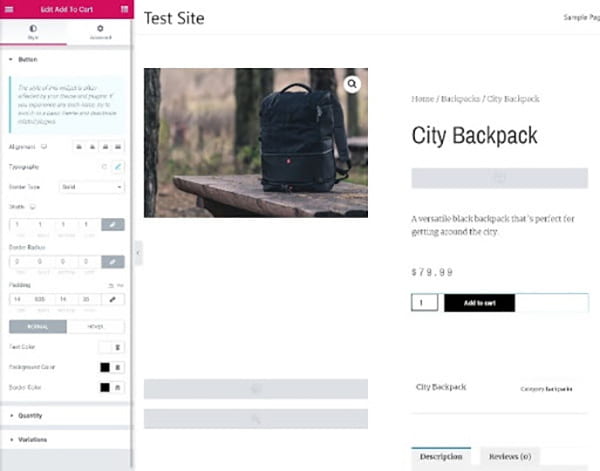Zoom the product image with magnifier icon
600x471 pixels.
click(352, 84)
